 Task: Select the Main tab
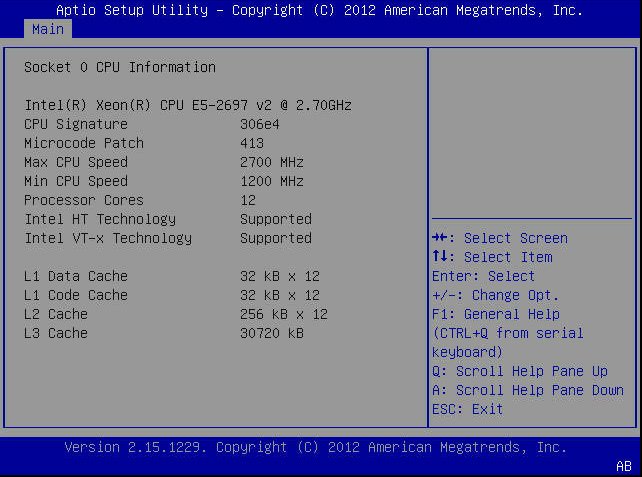pos(48,29)
